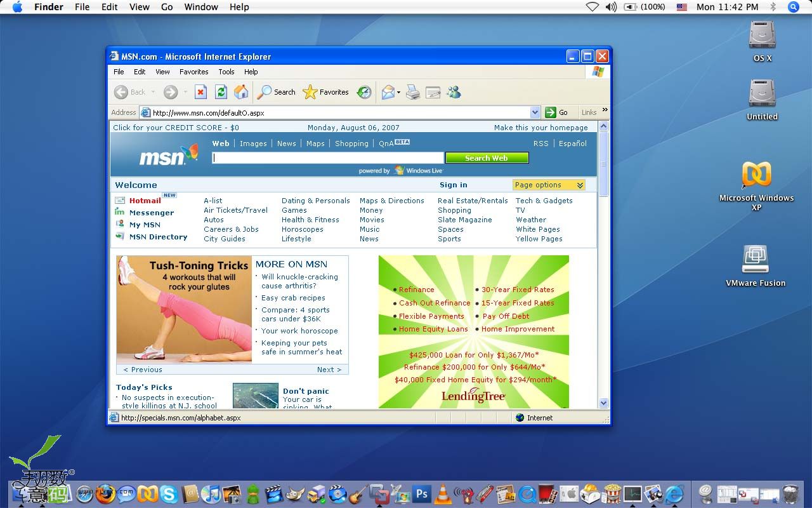This screenshot has height=508, width=812.
Task: Open the Forward history dropdown arrow
Action: point(185,92)
